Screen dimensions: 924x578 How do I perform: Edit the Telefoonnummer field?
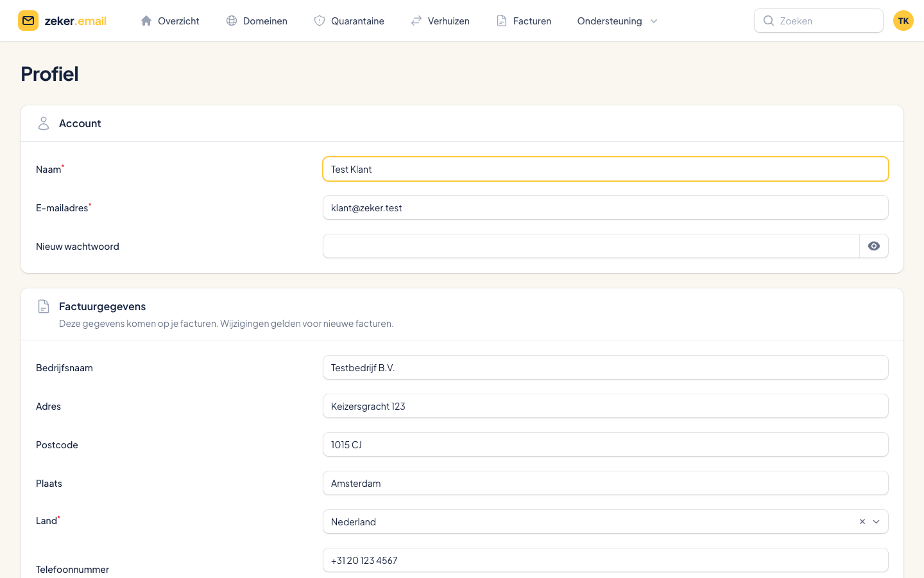tap(606, 560)
